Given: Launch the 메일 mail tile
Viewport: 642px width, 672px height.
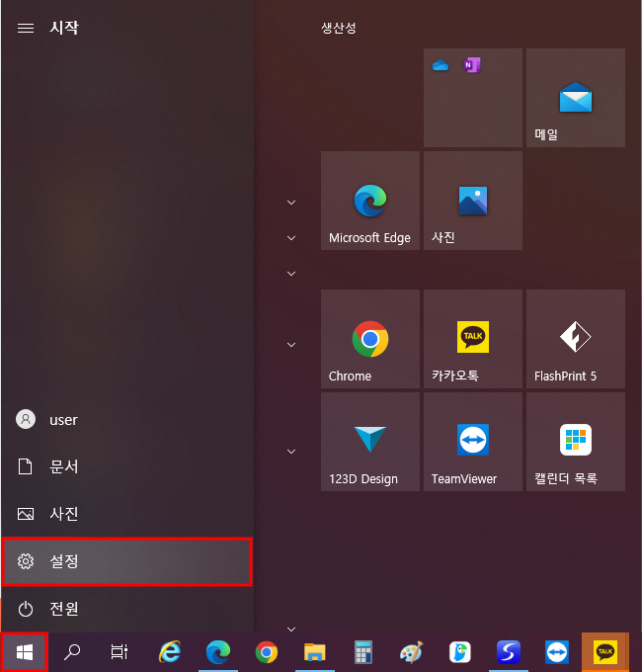Looking at the screenshot, I should point(576,98).
